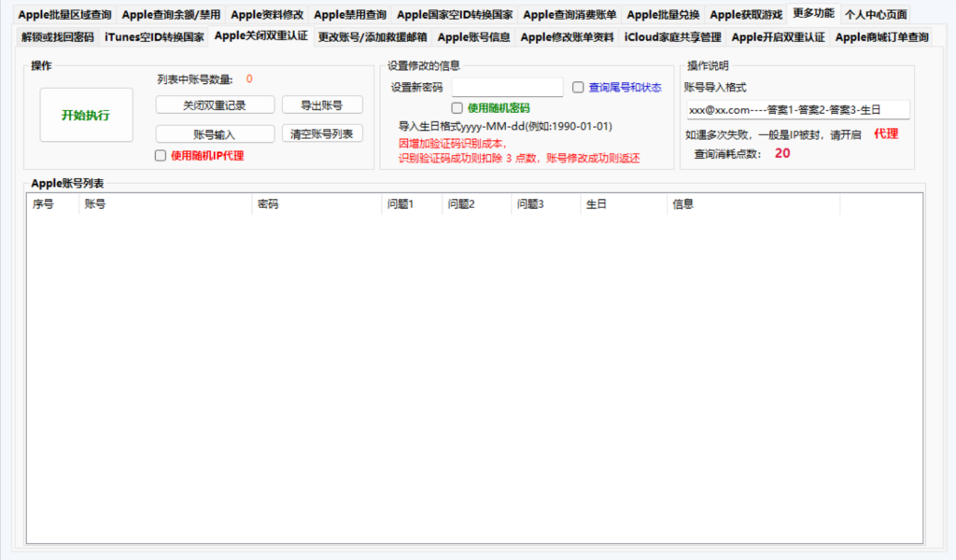Screen dimensions: 956x560
Task: Open the 解锁或找回密码 sub-tab
Action: coord(58,37)
